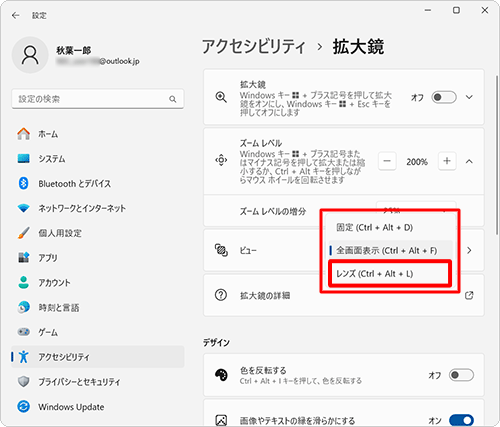Click the 秋葉一郎 account name
500x427 pixels.
[73, 50]
